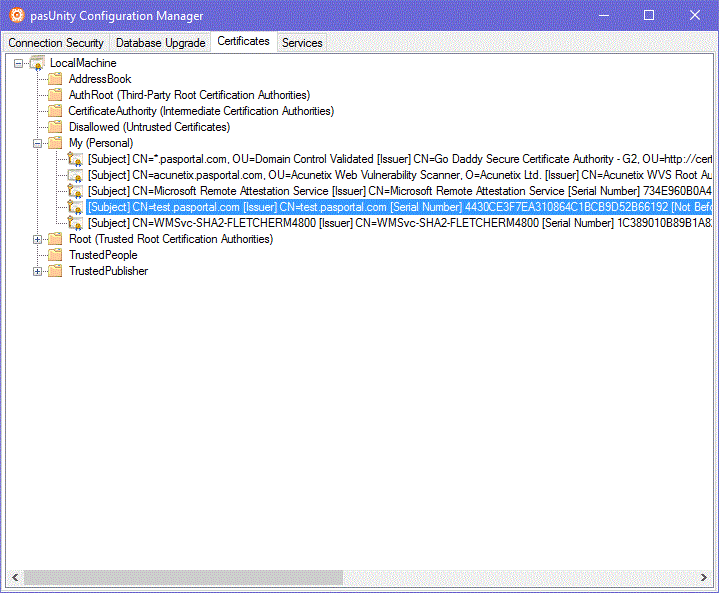Open the Services tab
The height and width of the screenshot is (593, 719).
pyautogui.click(x=302, y=43)
